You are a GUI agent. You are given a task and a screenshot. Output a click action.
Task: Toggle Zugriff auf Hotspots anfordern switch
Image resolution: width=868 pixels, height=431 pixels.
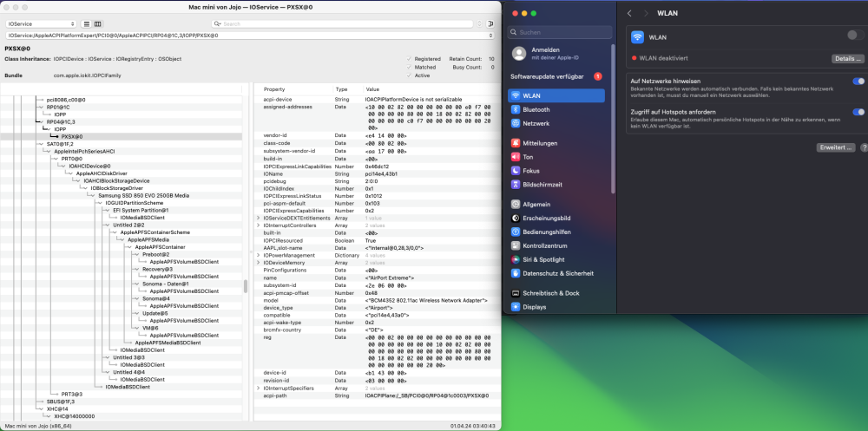858,113
